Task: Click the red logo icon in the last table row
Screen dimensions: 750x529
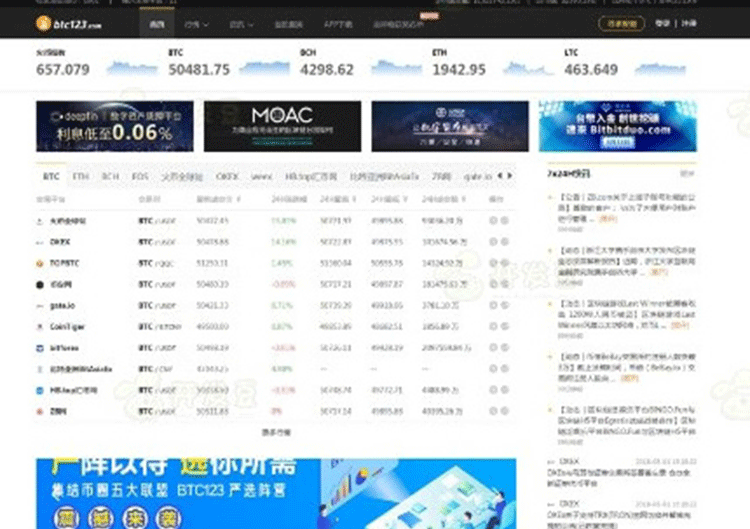Action: coord(40,411)
